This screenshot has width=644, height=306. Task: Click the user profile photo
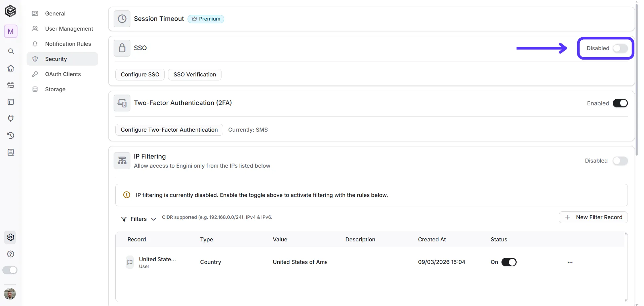10,294
